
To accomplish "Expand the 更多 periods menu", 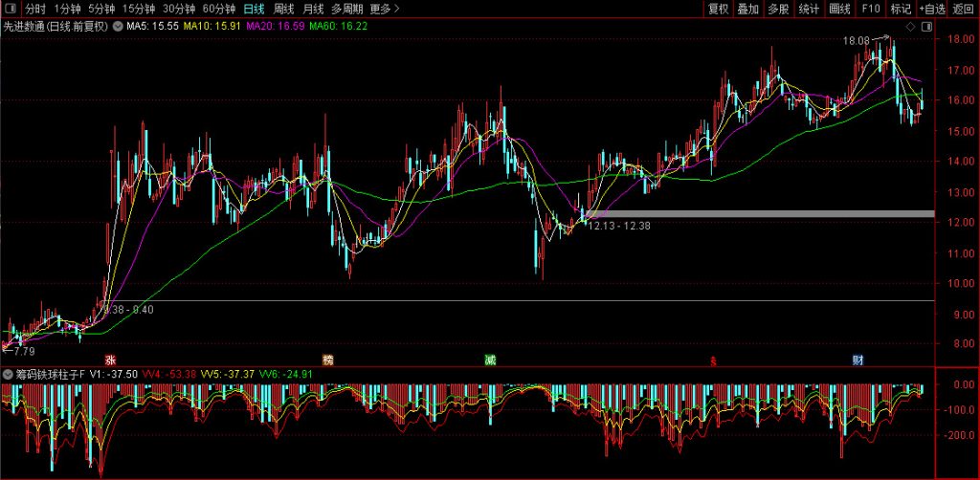I will click(385, 9).
